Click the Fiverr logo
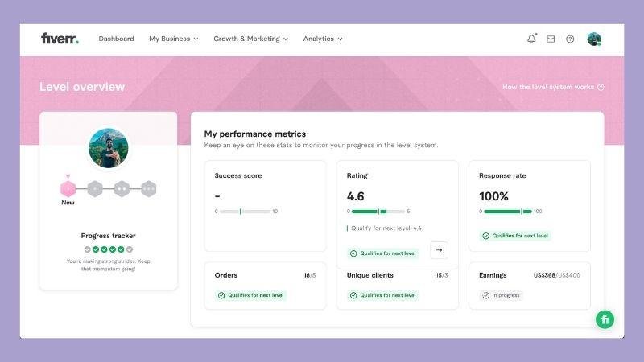 (60, 39)
